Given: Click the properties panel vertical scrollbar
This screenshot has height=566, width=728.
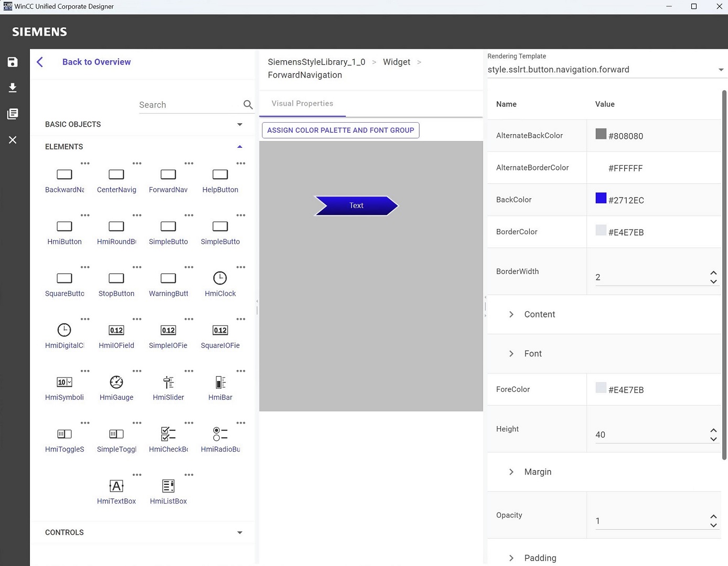Looking at the screenshot, I should pyautogui.click(x=724, y=275).
